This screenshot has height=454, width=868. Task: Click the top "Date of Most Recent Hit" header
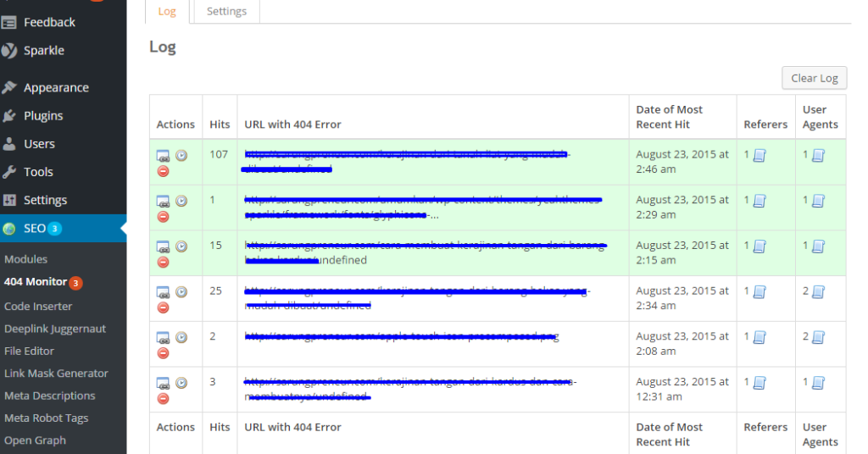(669, 117)
